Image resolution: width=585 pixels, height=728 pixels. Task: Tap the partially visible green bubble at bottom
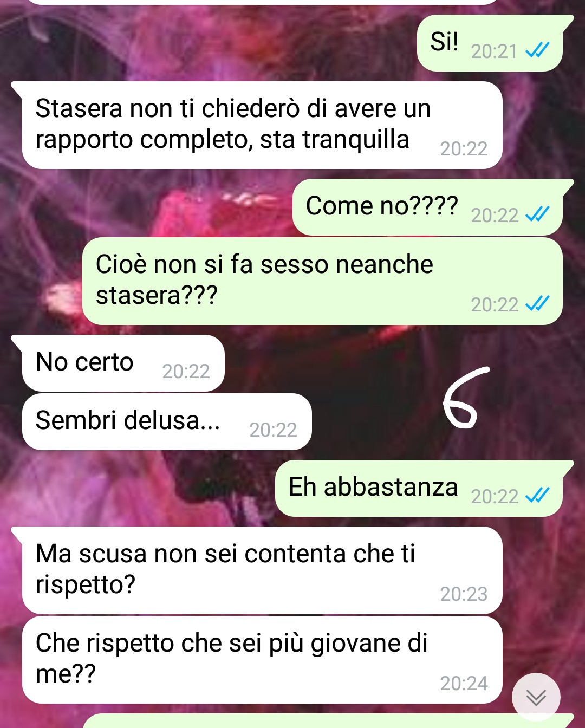pyautogui.click(x=328, y=721)
